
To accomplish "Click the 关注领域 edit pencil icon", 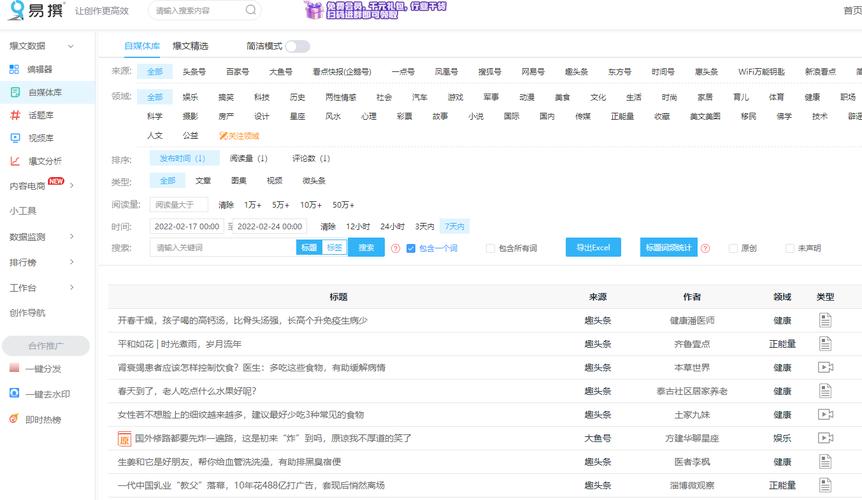I will pos(223,136).
